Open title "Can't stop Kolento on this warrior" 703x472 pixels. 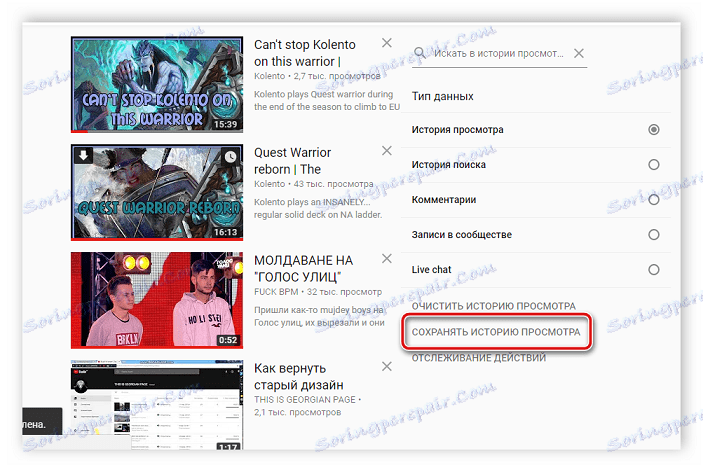[304, 53]
